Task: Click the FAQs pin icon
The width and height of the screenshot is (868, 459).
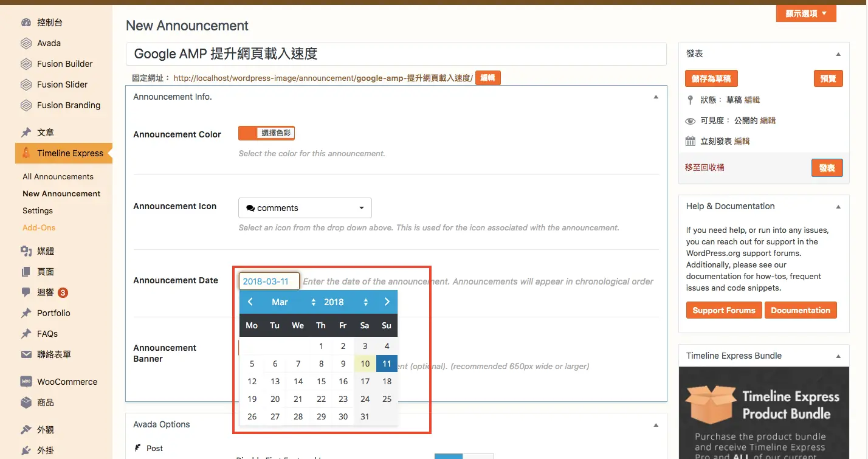Action: pyautogui.click(x=26, y=334)
